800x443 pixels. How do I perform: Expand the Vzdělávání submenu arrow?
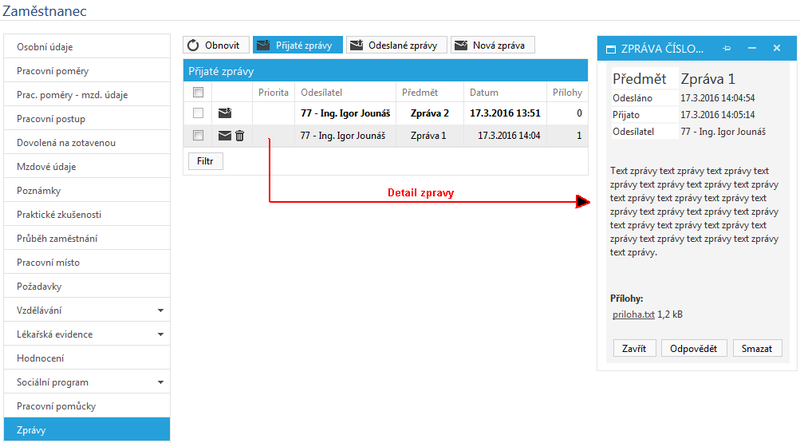[160, 310]
